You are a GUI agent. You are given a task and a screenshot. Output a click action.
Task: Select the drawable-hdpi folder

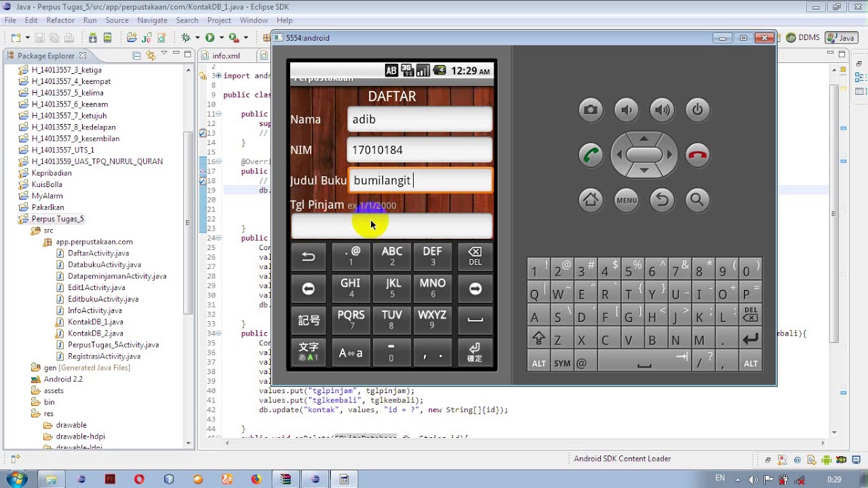(80, 436)
